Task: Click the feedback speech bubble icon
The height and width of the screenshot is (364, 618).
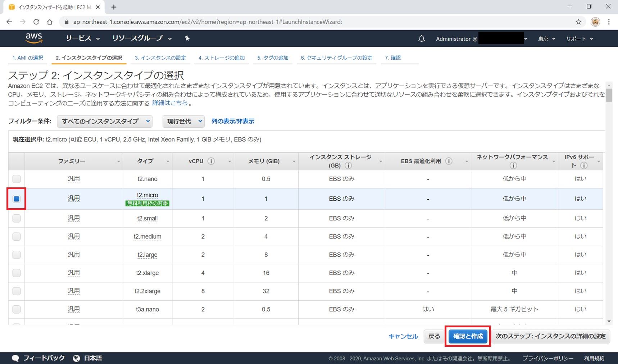Action: tap(15, 358)
